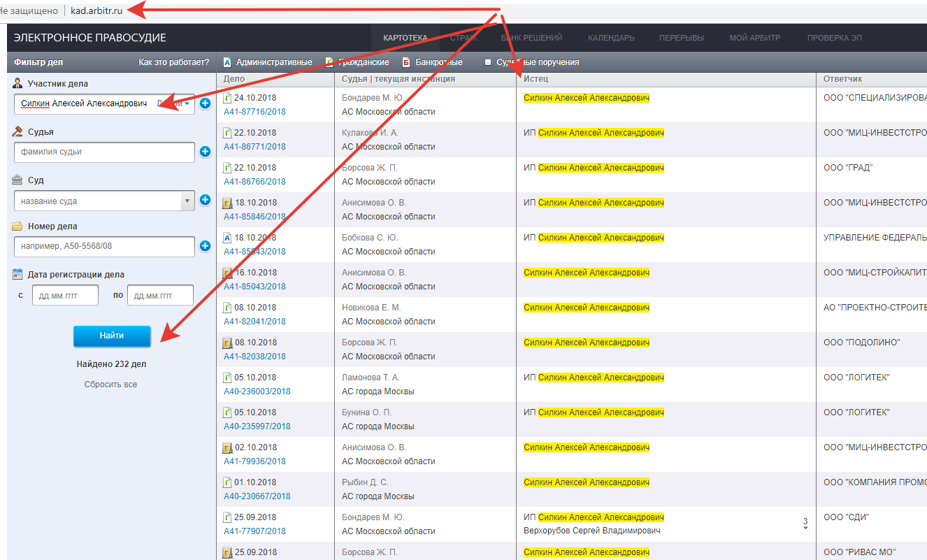Click the Номер дела input field
Screen dimensions: 927x560
(104, 247)
